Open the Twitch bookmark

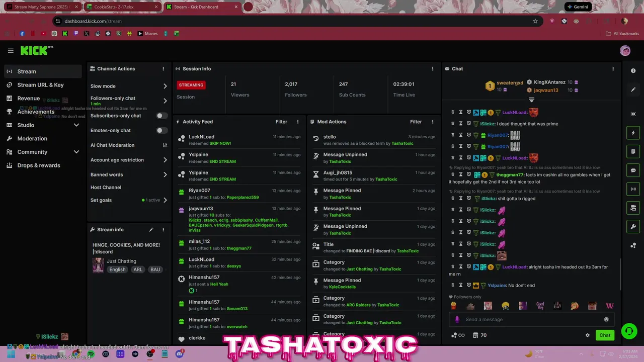pos(76,34)
